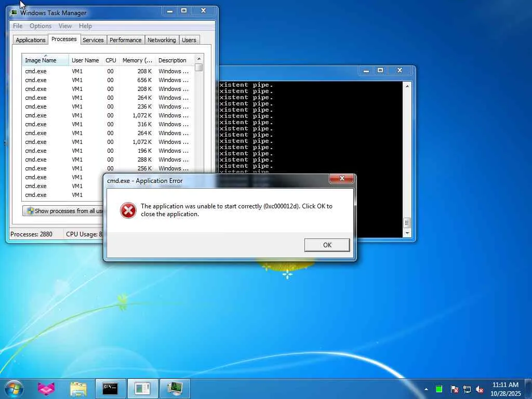
Task: Open the Help menu in Task Manager
Action: tap(85, 26)
